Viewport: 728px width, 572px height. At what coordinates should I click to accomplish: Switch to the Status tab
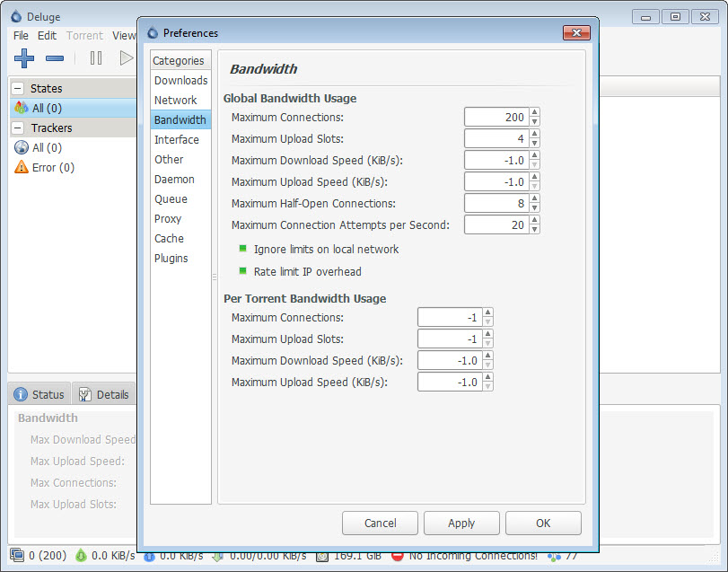point(39,394)
